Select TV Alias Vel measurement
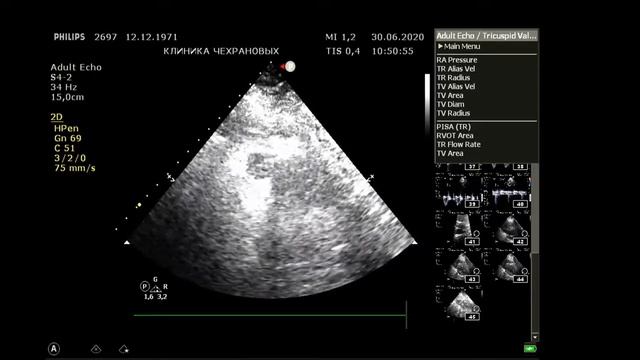 coord(456,87)
